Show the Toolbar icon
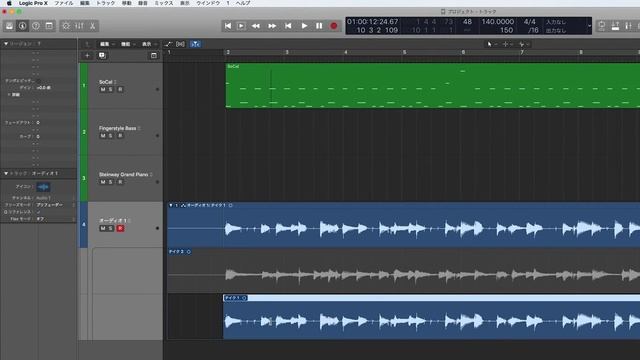This screenshot has height=360, width=640. 49,26
